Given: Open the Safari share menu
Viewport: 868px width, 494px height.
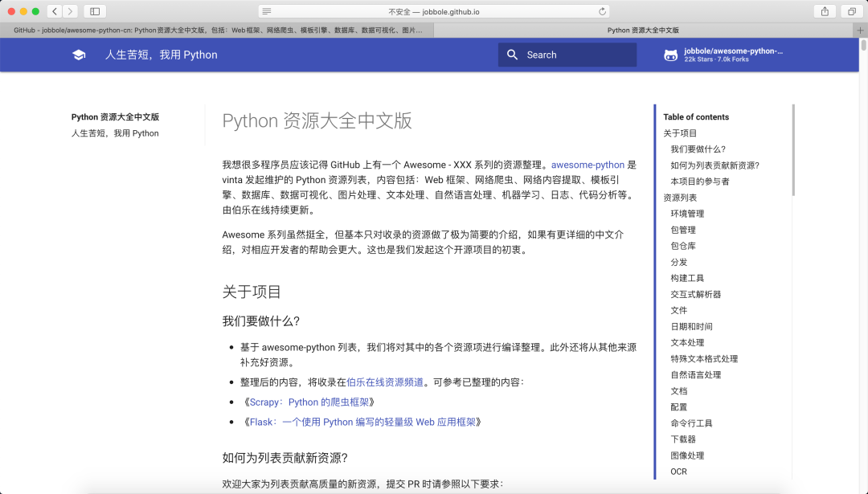Looking at the screenshot, I should click(x=825, y=11).
